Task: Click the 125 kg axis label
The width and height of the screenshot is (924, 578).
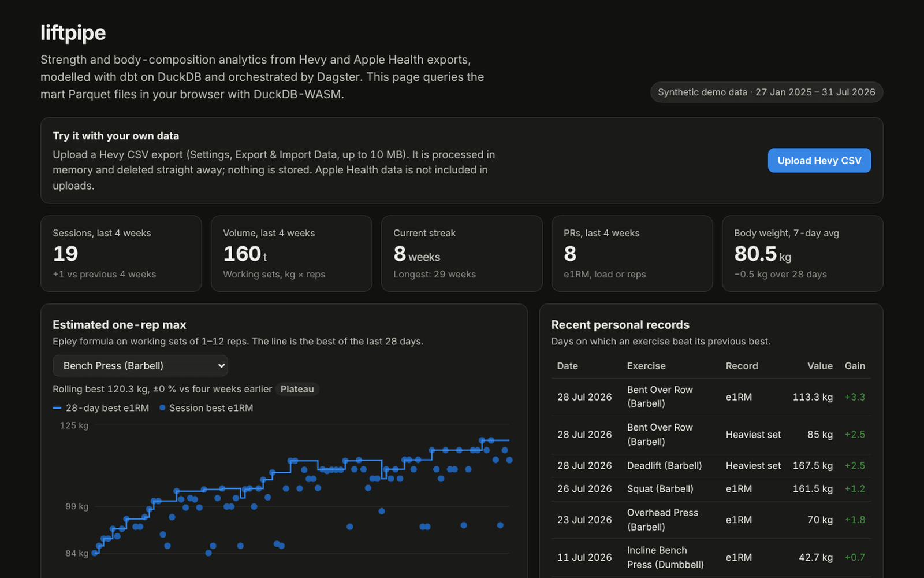Action: click(x=74, y=425)
